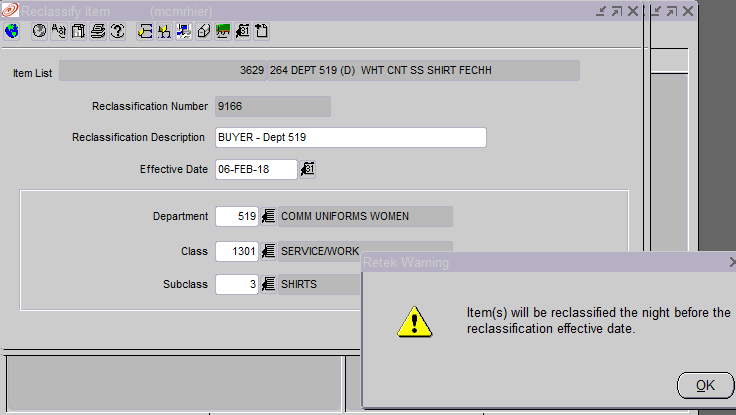The width and height of the screenshot is (736, 415).
Task: Click the Reclassification Description field
Action: point(351,138)
